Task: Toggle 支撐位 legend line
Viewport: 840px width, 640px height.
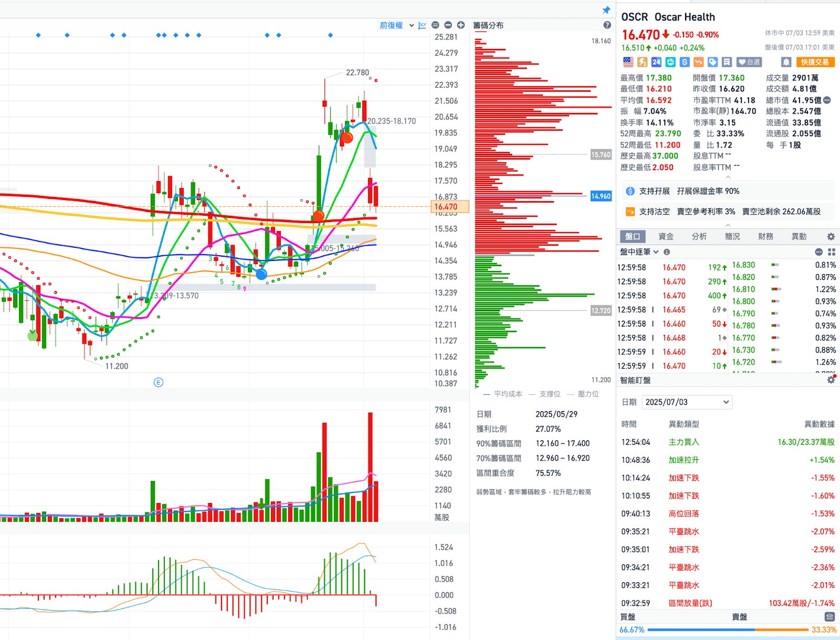Action: pyautogui.click(x=544, y=394)
